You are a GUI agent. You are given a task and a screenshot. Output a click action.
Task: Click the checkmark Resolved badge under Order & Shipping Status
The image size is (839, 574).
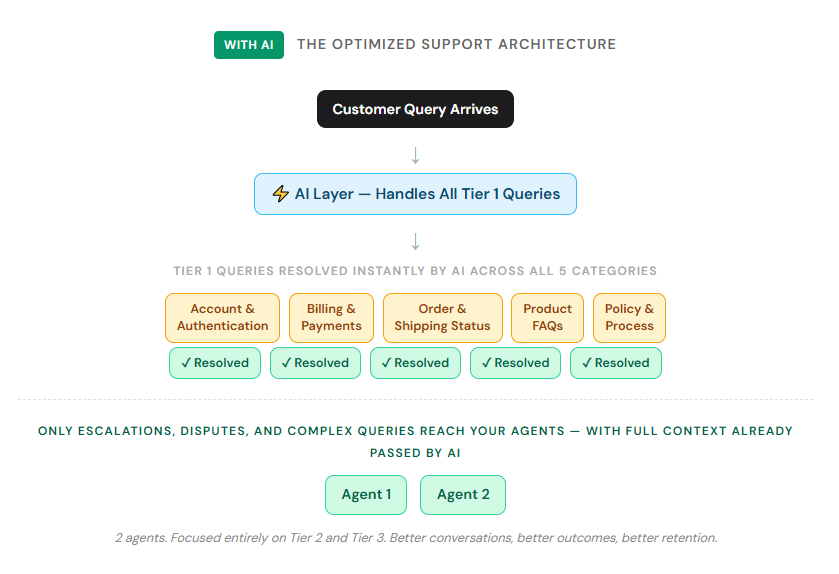[x=415, y=363]
